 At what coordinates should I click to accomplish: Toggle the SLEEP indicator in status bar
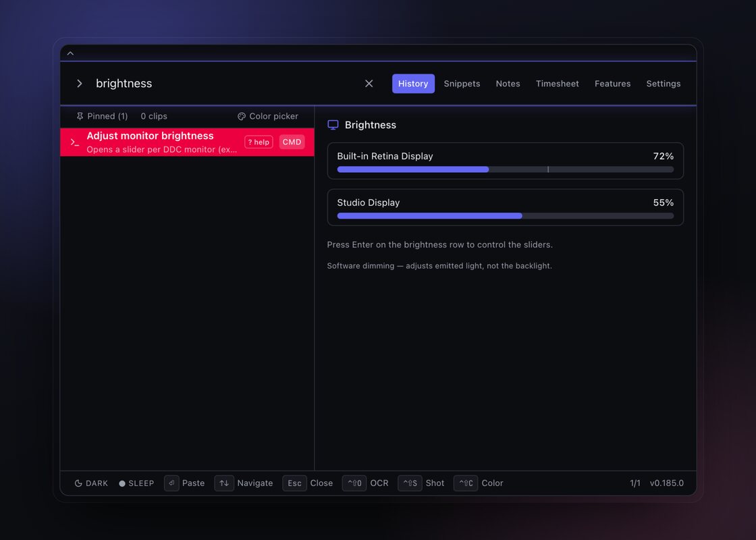pyautogui.click(x=136, y=483)
